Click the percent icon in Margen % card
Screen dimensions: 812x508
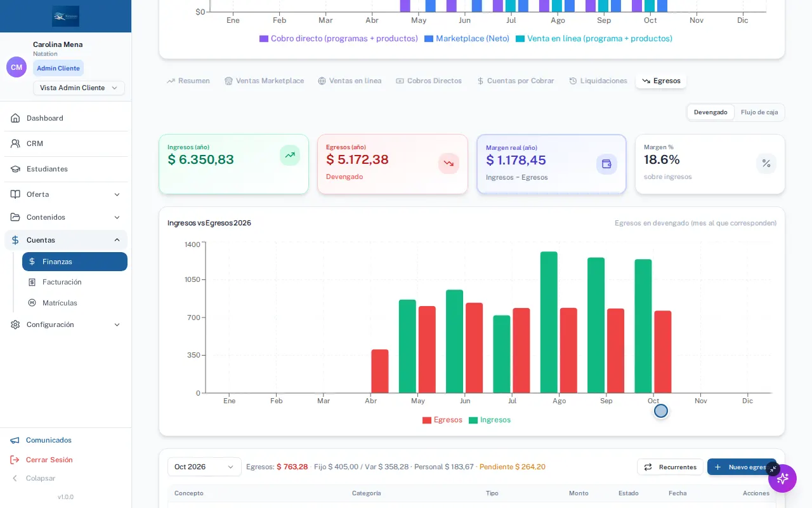(x=766, y=163)
